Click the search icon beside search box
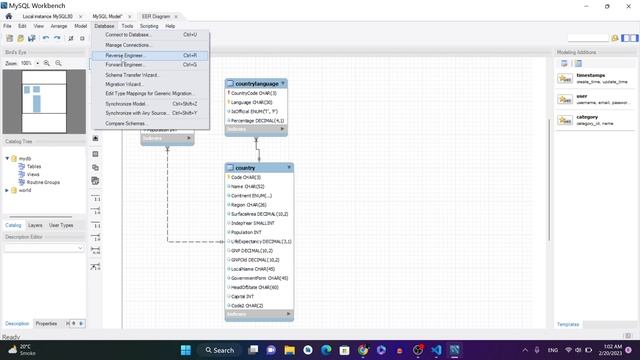 pyautogui.click(x=615, y=38)
